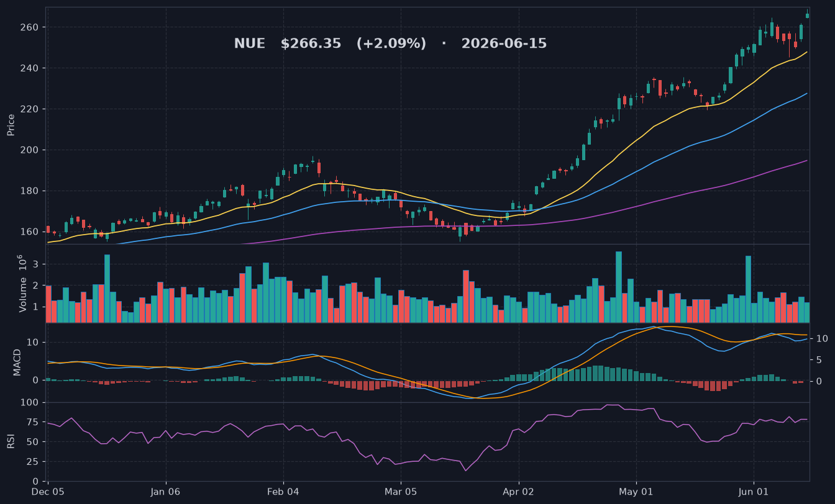Screen dimensions: 835x504
Task: Click the "Feb 04" date label
Action: coord(283,492)
